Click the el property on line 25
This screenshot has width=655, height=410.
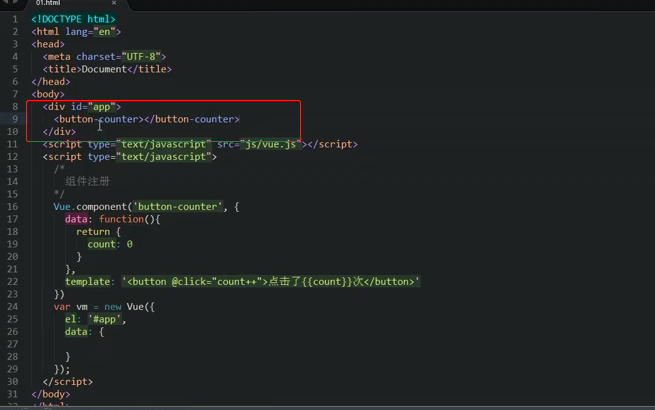[71, 320]
